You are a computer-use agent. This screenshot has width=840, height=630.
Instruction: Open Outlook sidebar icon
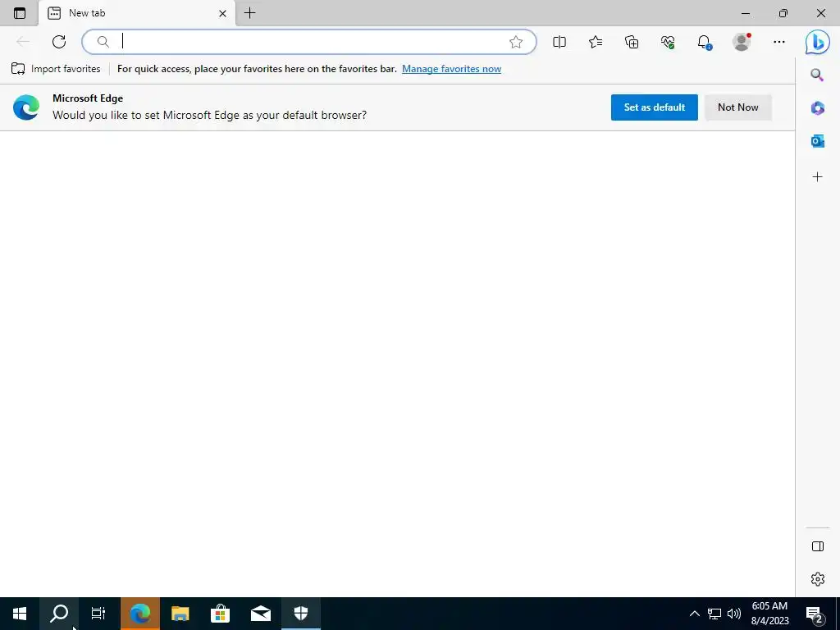[818, 141]
